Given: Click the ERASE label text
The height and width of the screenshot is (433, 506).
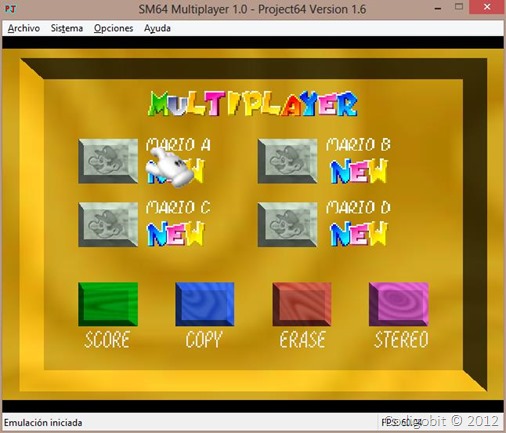Looking at the screenshot, I should click(302, 340).
